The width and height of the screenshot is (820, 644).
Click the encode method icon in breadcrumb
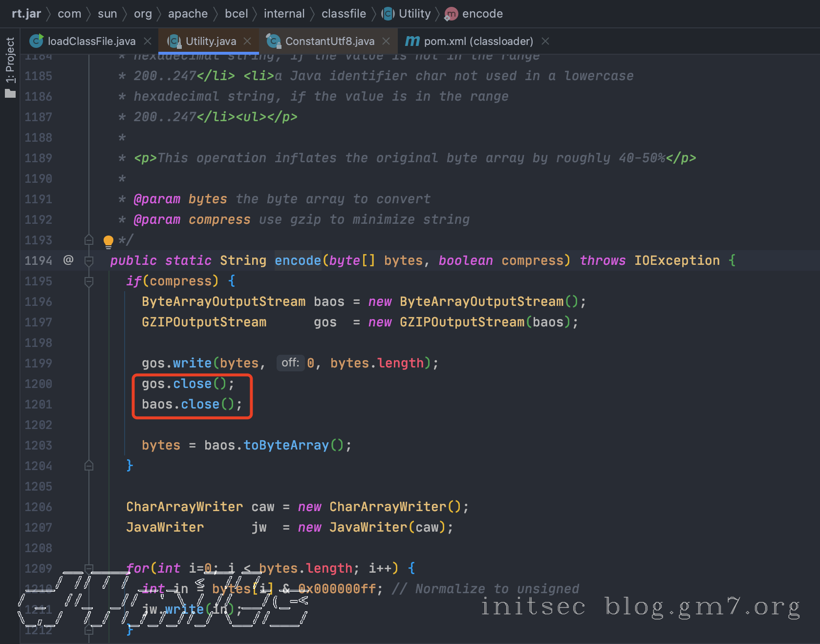(451, 14)
